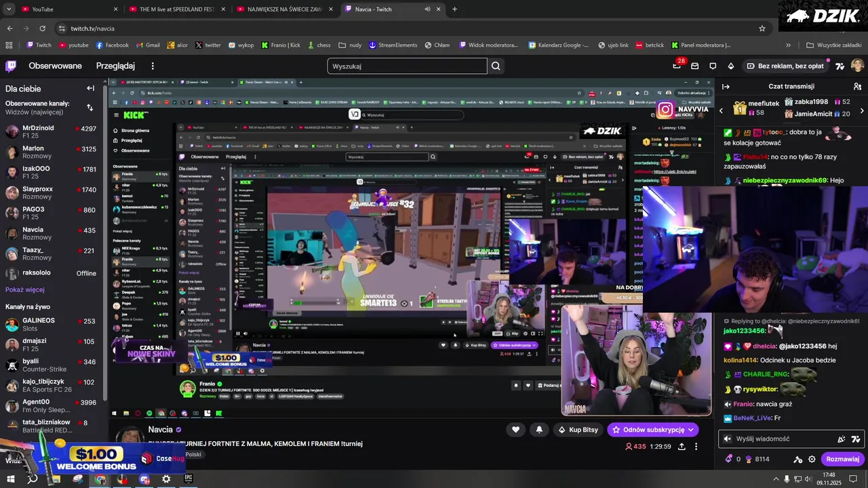Open the Twitch messages envelope icon
Image resolution: width=868 pixels, height=488 pixels.
(x=695, y=66)
